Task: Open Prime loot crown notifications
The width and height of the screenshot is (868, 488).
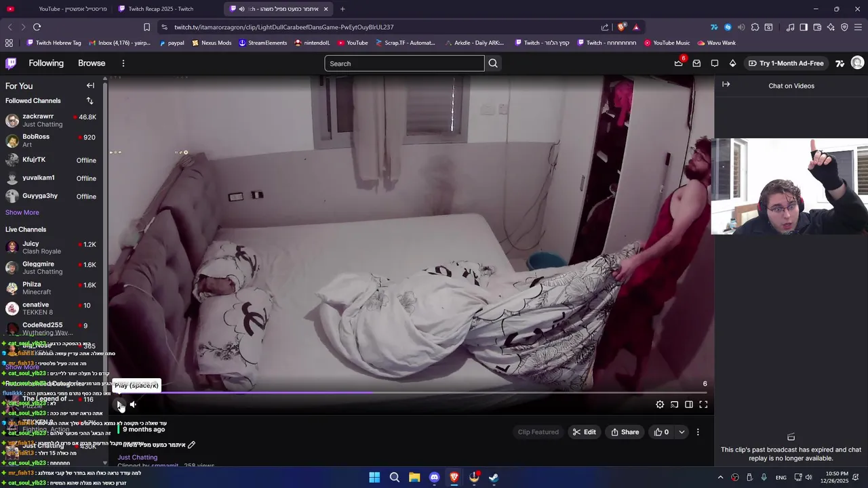Action: point(679,63)
